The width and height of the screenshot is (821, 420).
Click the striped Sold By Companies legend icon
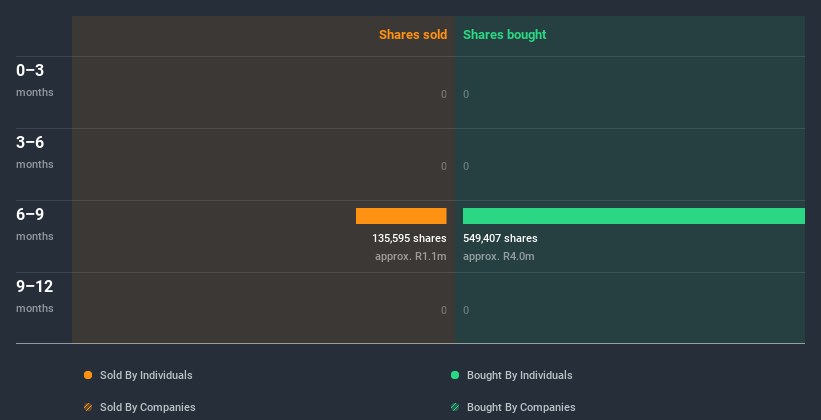88,407
